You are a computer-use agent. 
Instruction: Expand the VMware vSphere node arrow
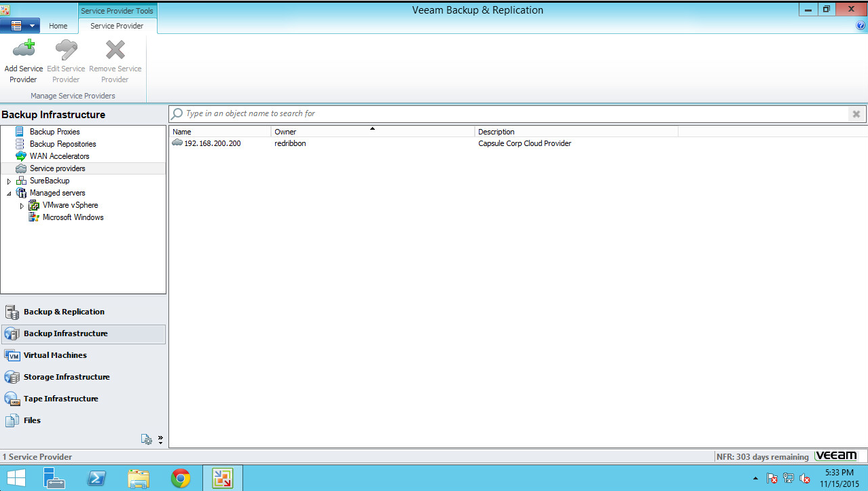pyautogui.click(x=22, y=206)
